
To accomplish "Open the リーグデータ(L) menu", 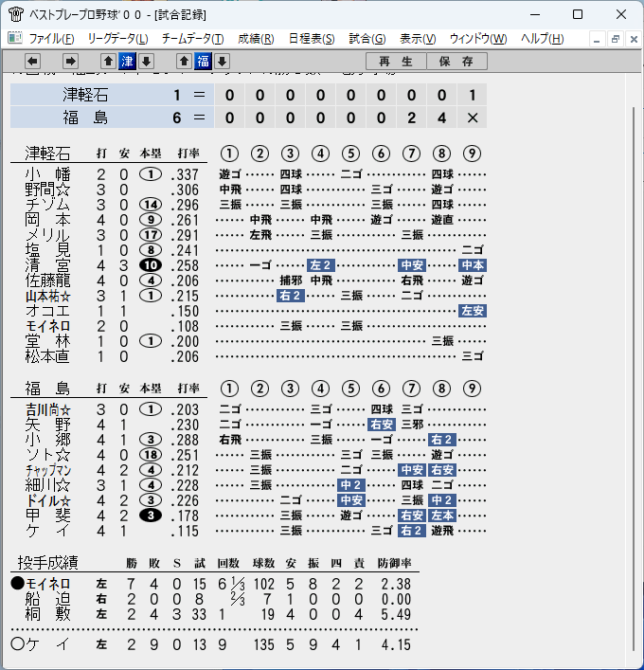I will tap(117, 39).
